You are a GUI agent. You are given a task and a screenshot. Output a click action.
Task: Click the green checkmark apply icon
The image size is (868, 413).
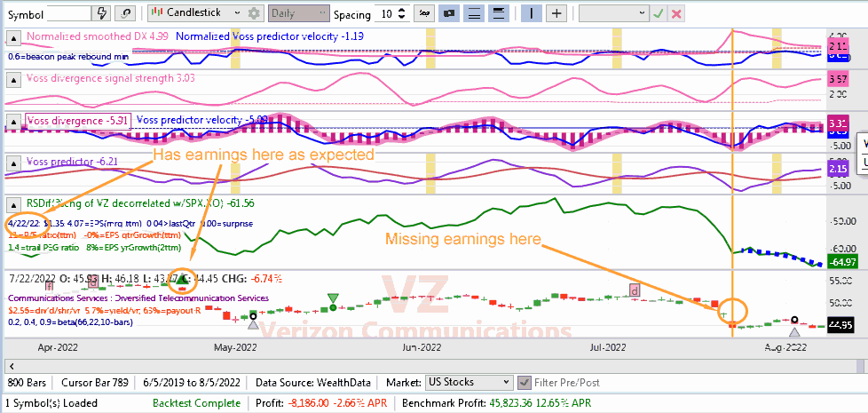[659, 13]
